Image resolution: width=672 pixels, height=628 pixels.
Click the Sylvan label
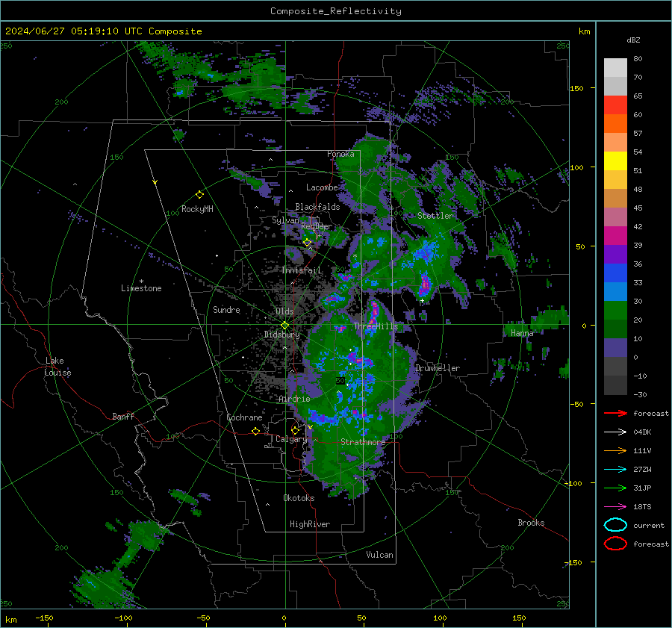pyautogui.click(x=285, y=220)
